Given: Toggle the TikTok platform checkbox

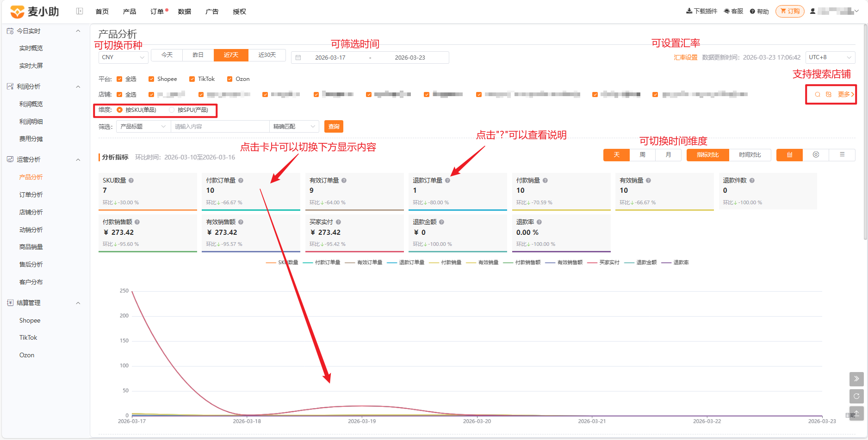Looking at the screenshot, I should point(192,79).
